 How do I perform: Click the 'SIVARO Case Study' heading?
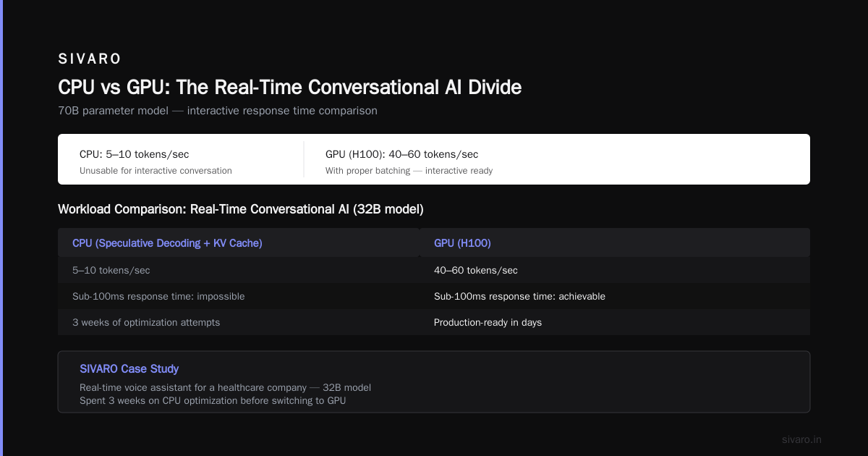coord(129,369)
